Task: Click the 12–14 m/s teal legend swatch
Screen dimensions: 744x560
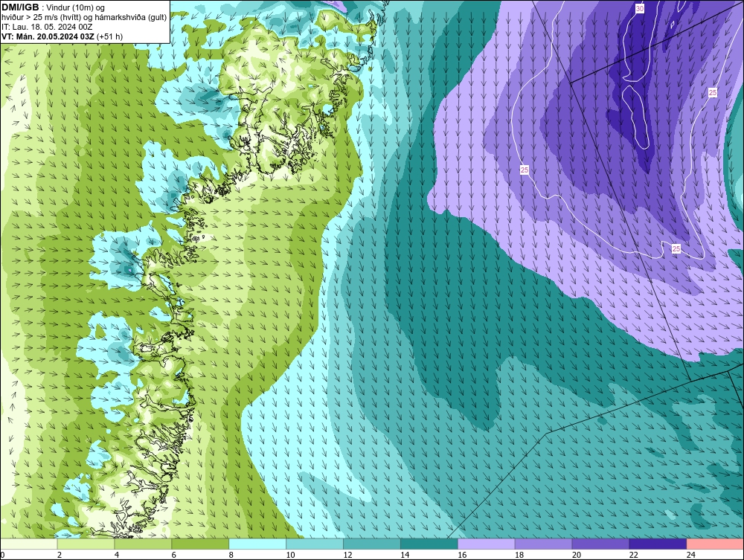Action: (x=371, y=544)
